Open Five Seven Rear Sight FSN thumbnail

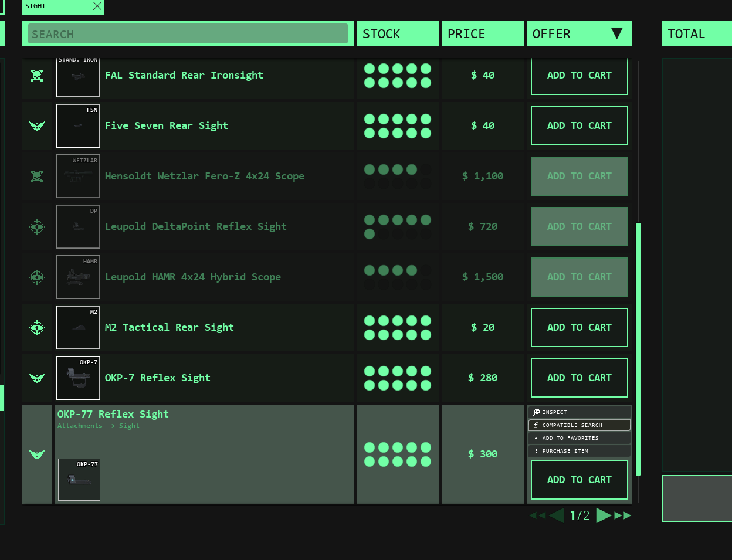coord(78,125)
